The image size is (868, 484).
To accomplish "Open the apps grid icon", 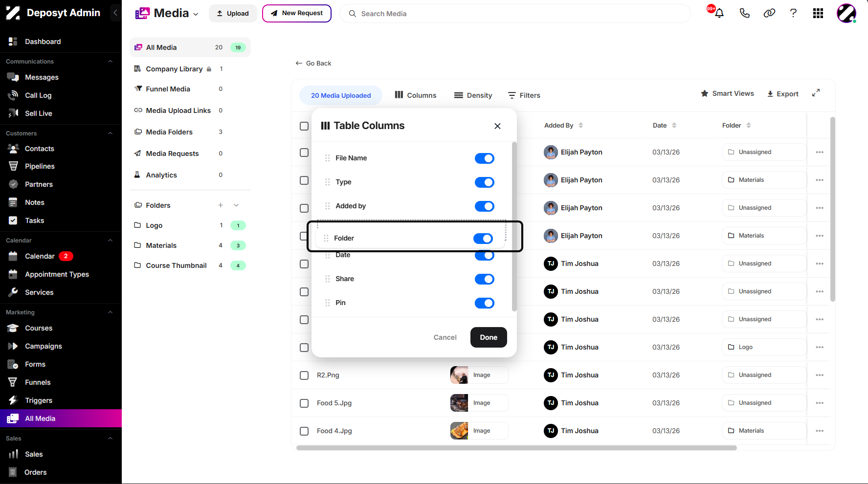I will (x=818, y=13).
